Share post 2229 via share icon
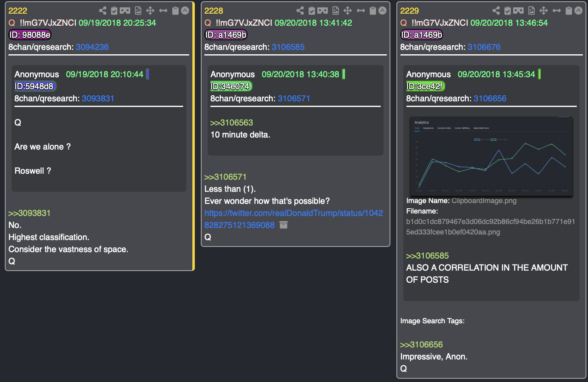This screenshot has height=382, width=588. [496, 10]
